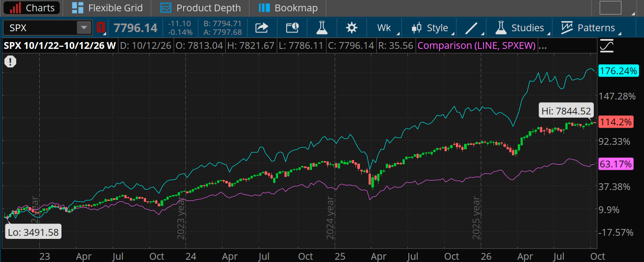Click the cyan 176.24% price bubble

pyautogui.click(x=618, y=71)
